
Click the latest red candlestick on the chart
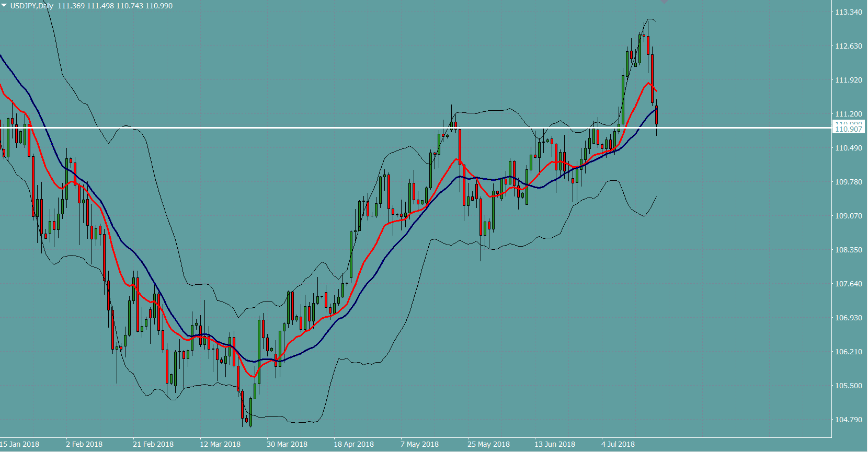coord(656,115)
